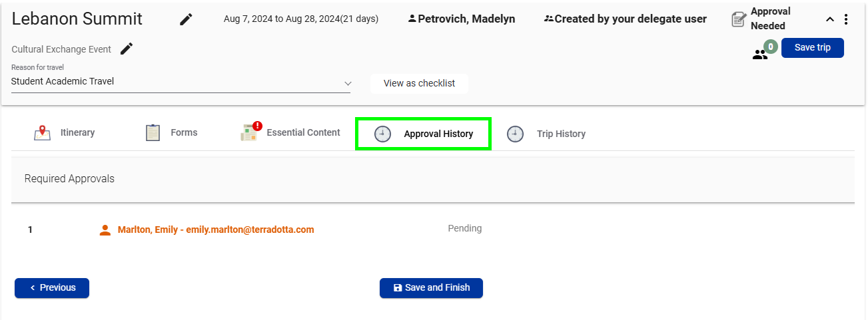Open Essential Content icon with red alert
Viewport: 868px width, 320px height.
pyautogui.click(x=250, y=132)
